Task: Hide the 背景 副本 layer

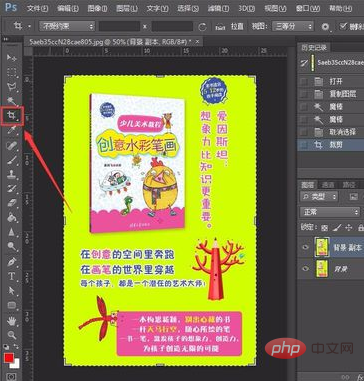Action: (x=305, y=247)
